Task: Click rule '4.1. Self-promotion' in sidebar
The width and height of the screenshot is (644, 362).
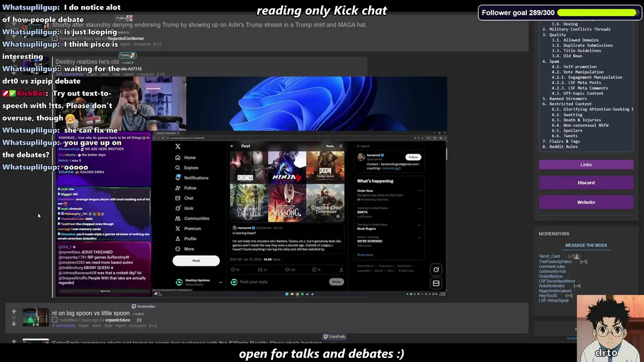Action: 574,67
